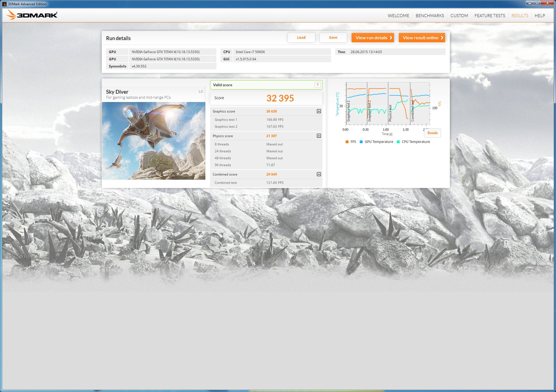This screenshot has height=392, width=556.
Task: Click the Save result button
Action: tap(333, 38)
